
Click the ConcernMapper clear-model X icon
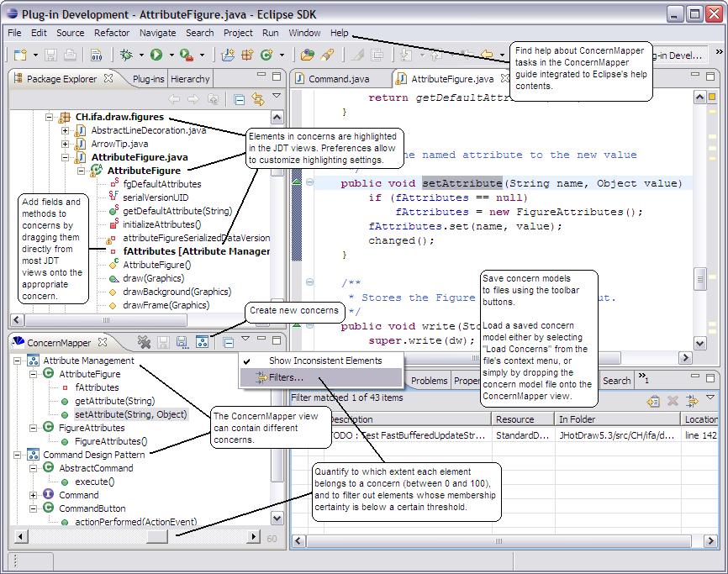pyautogui.click(x=144, y=342)
